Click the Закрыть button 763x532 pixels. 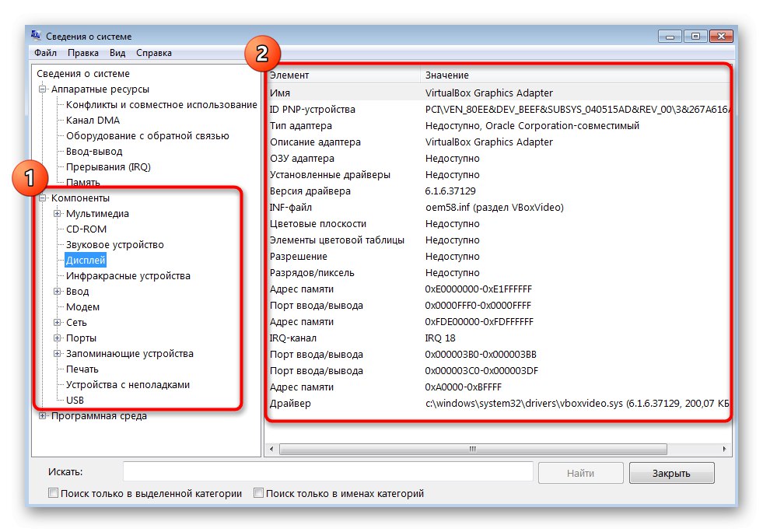click(671, 473)
